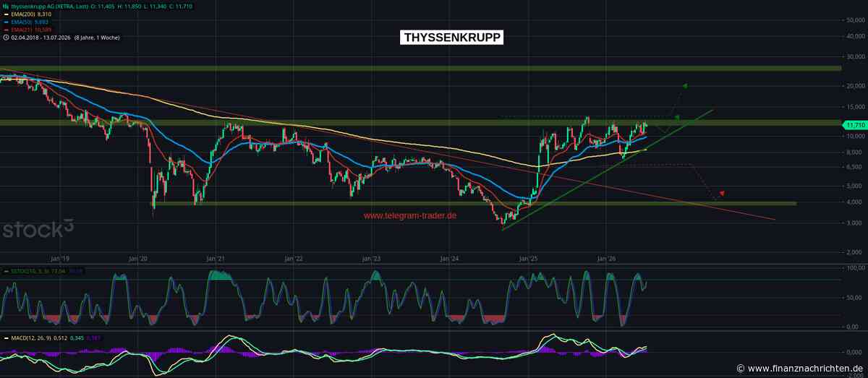Click the EMA(21) red legend marker
Viewport: 868px width, 378px height.
(6, 29)
